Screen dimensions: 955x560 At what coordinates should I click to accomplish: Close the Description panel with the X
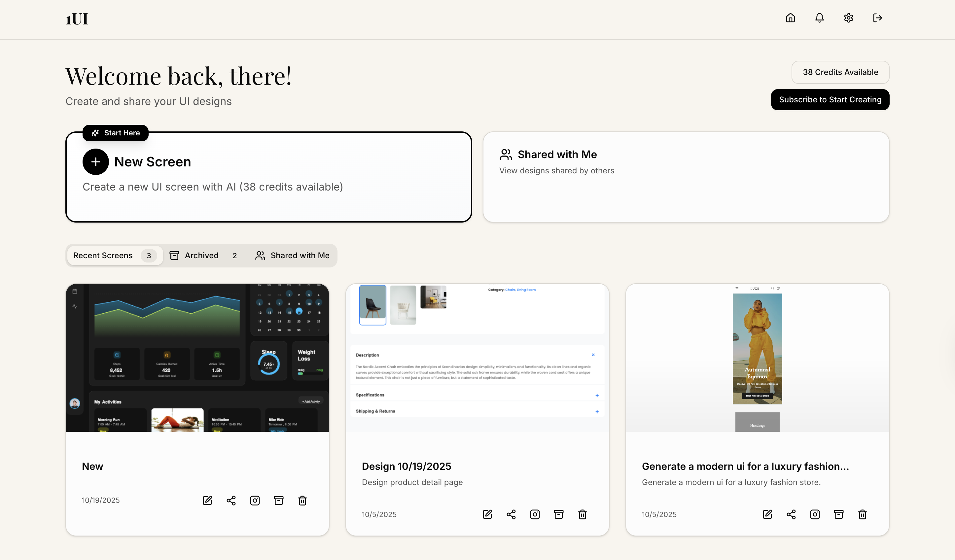click(x=593, y=355)
